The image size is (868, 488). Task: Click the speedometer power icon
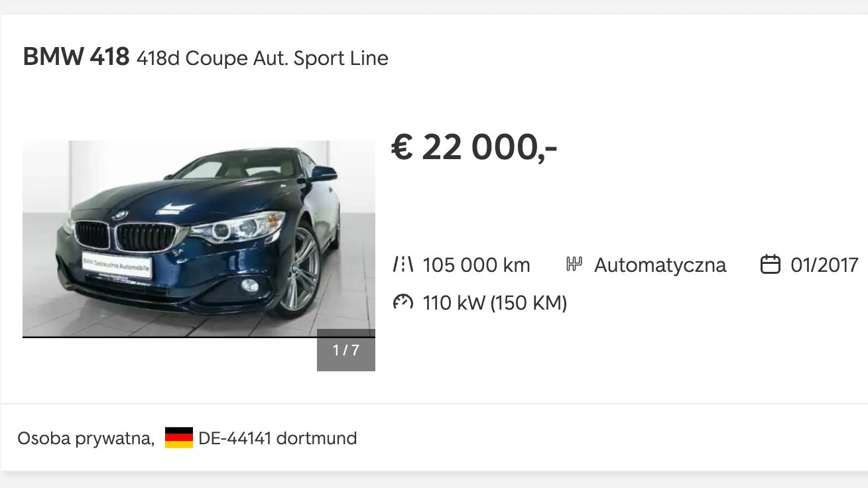pyautogui.click(x=403, y=303)
